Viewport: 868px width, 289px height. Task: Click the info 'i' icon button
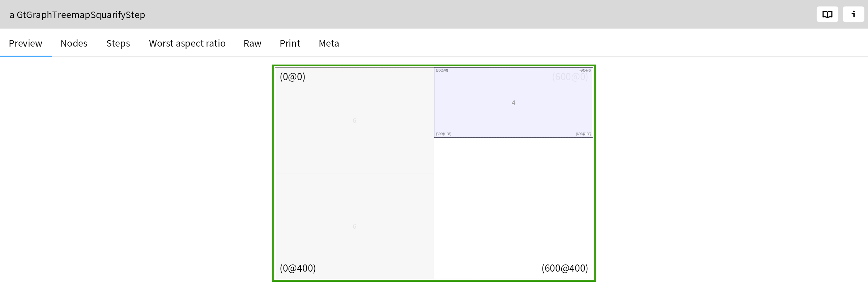click(853, 14)
